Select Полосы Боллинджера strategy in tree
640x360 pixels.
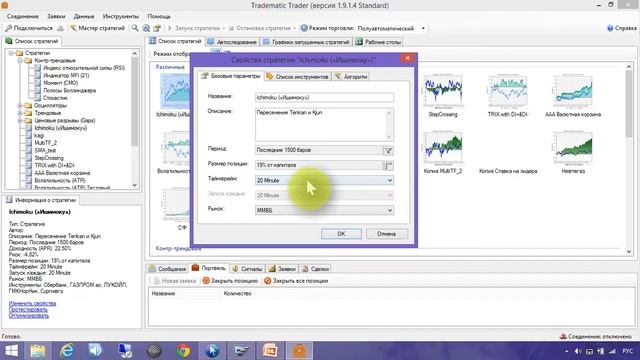pos(69,90)
